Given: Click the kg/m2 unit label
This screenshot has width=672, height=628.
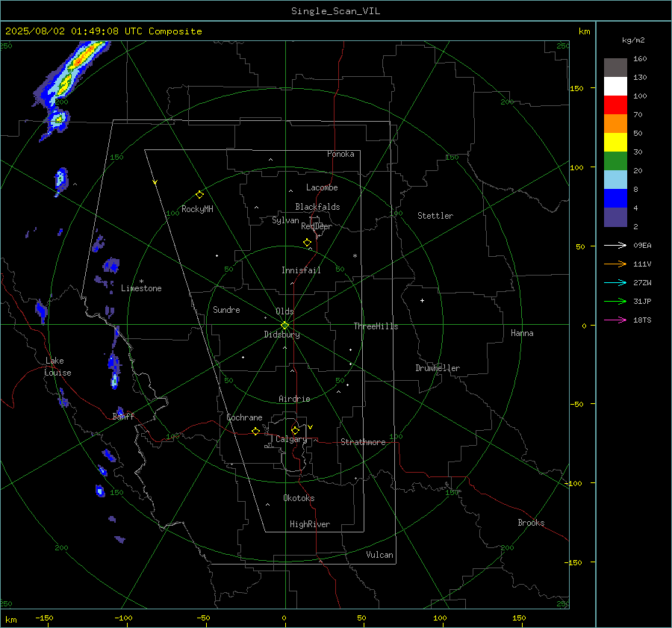Looking at the screenshot, I should point(633,40).
